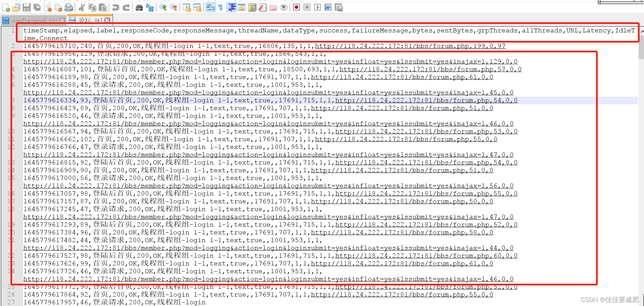Start macro recording with red dot
The height and width of the screenshot is (306, 644).
[x=297, y=7]
